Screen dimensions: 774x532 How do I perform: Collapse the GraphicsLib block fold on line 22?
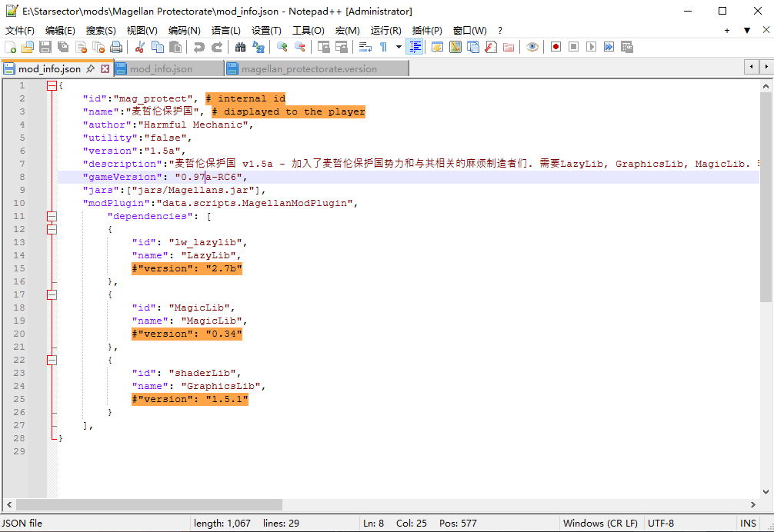52,361
